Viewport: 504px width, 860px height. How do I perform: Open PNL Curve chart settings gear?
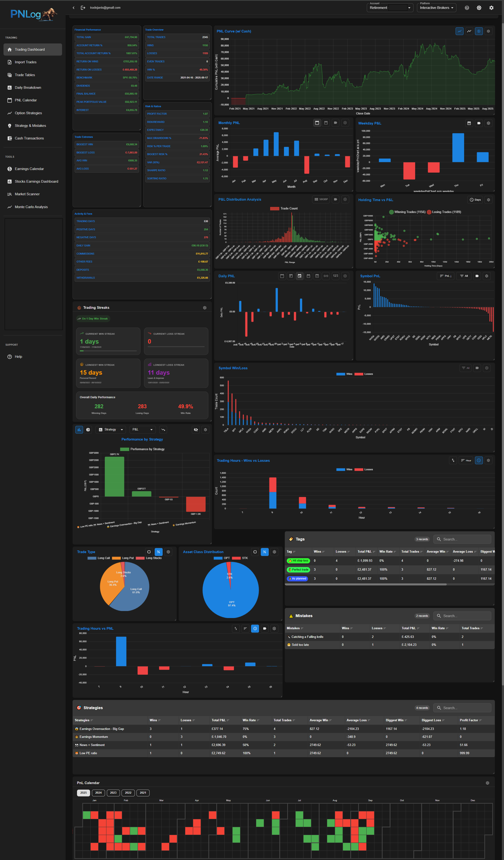(488, 31)
